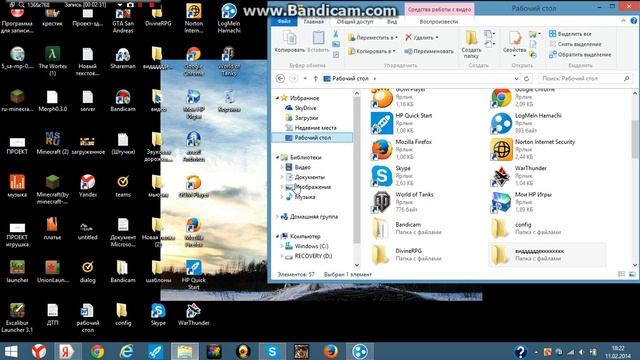This screenshot has width=640, height=360.
Task: Click Minecraft (2) desktop icon
Action: click(53, 143)
